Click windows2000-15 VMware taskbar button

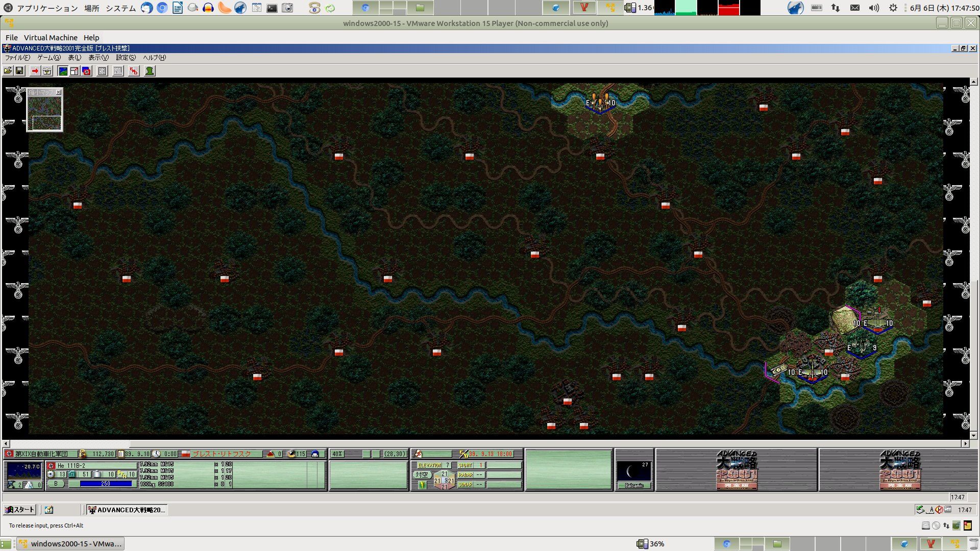pyautogui.click(x=71, y=544)
